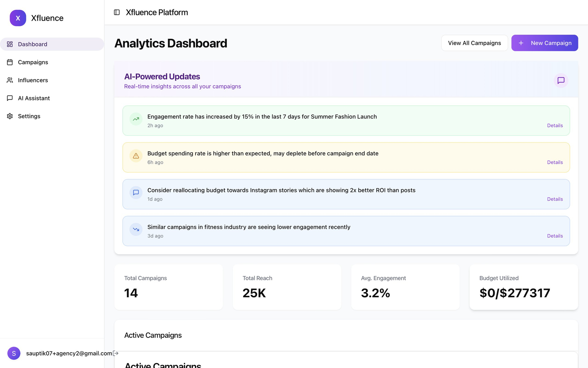Click the '6h ago' timestamp
The width and height of the screenshot is (588, 368).
[x=155, y=162]
